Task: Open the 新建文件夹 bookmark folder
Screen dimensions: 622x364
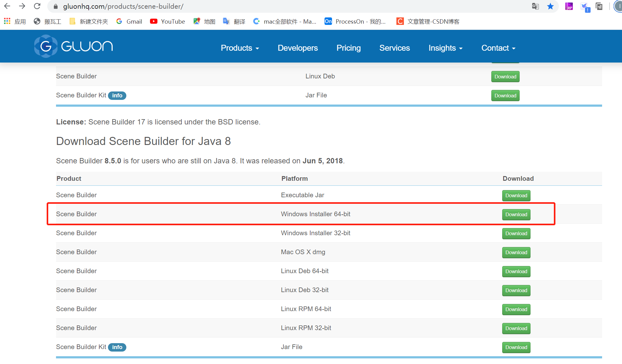Action: [89, 21]
